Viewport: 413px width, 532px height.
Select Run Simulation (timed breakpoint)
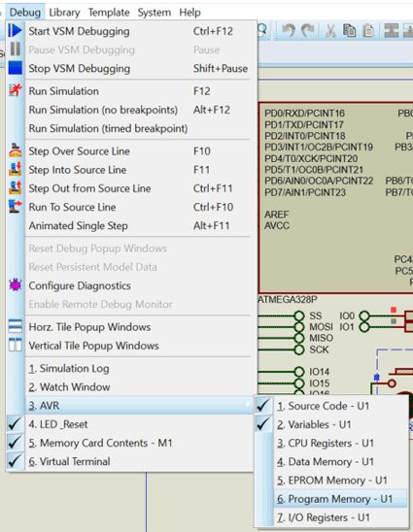pyautogui.click(x=131, y=128)
